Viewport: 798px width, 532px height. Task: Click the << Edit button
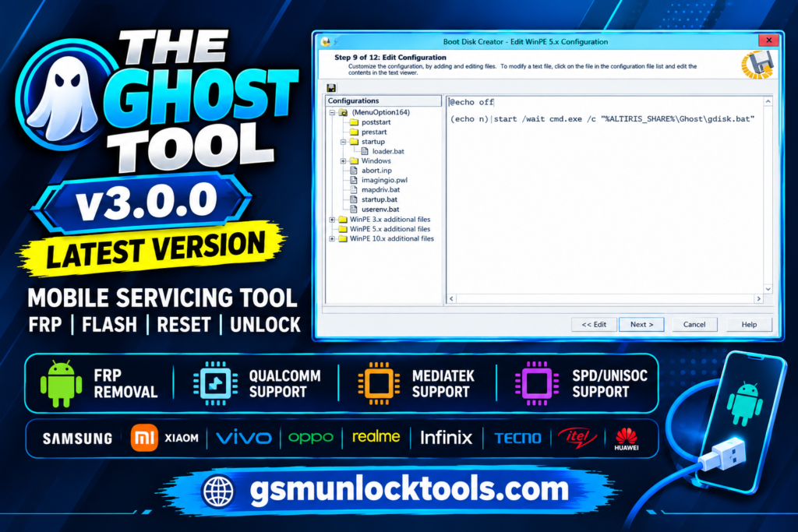(x=594, y=325)
